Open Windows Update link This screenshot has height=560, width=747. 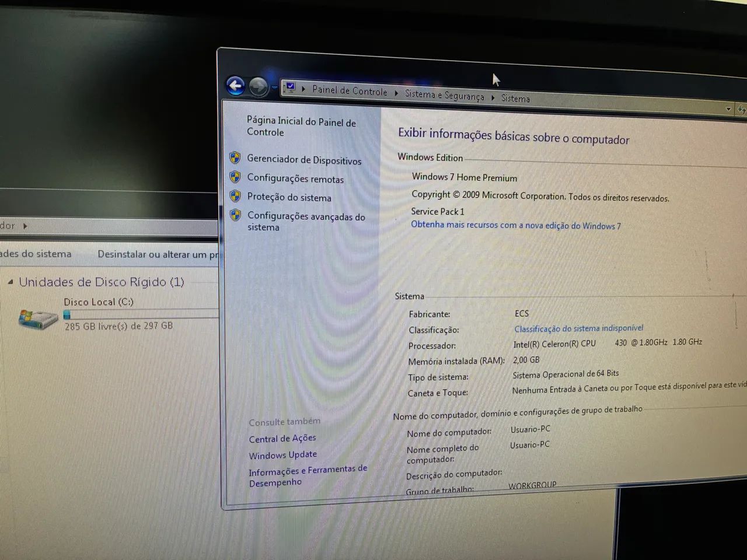[x=283, y=455]
